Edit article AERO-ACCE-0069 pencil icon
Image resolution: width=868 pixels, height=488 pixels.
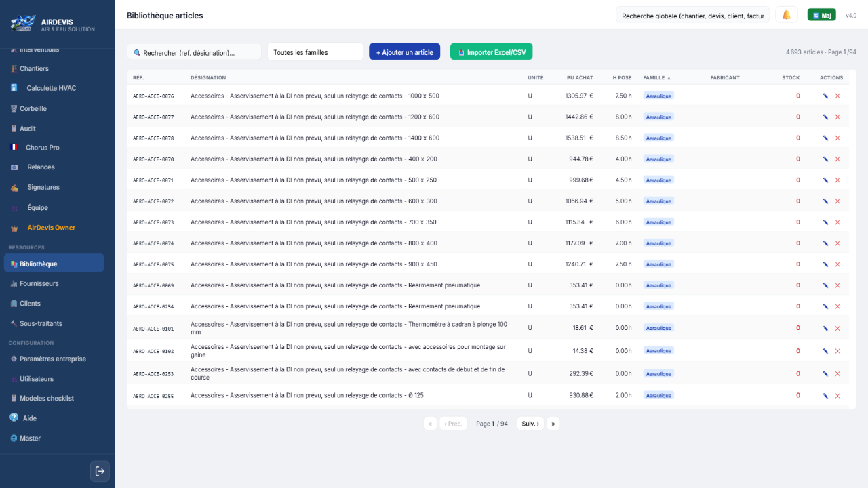coord(825,285)
